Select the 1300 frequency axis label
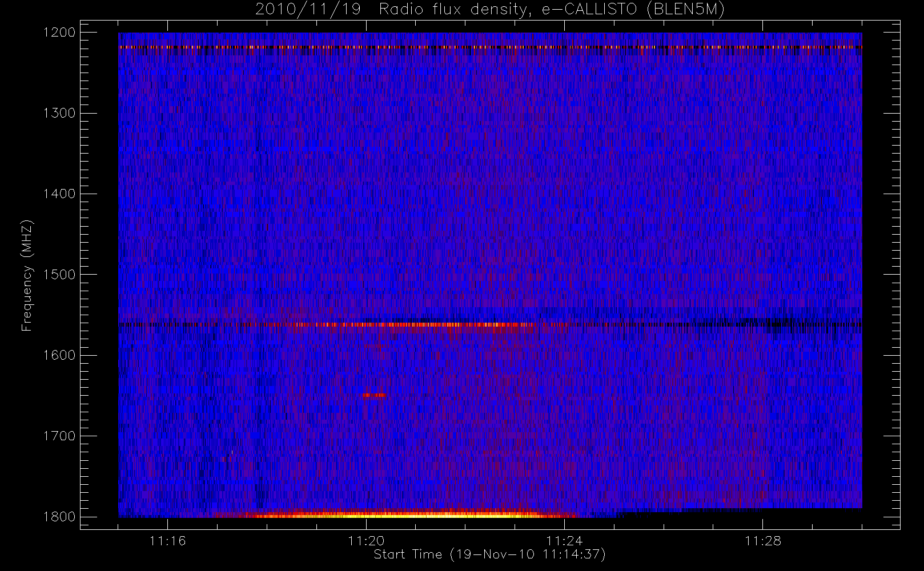This screenshot has width=924, height=571. pos(59,113)
